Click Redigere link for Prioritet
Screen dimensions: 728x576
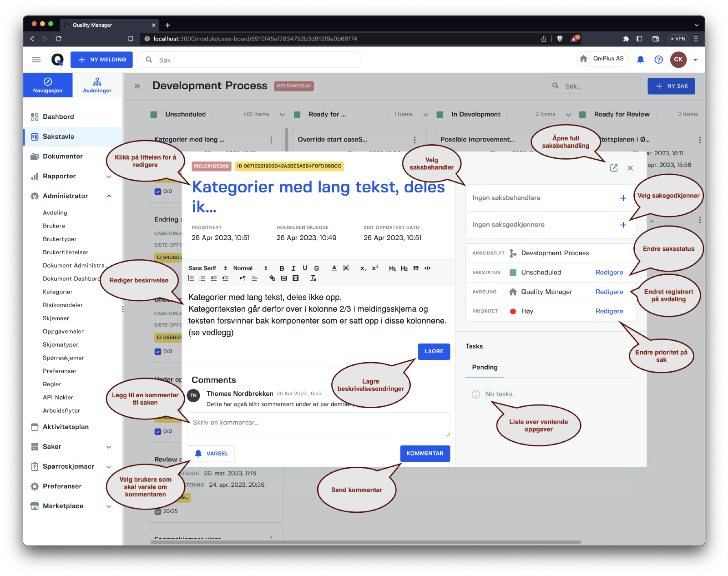(x=609, y=311)
